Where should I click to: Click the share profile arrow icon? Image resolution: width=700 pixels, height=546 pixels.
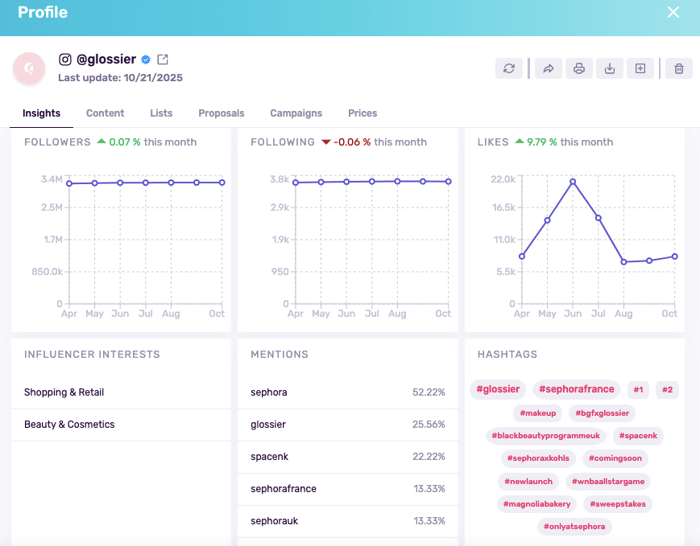(547, 68)
